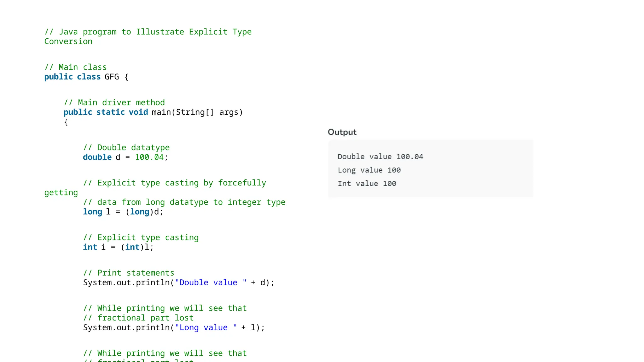Click 'Int value 100' output line
Image resolution: width=644 pixels, height=362 pixels.
tap(367, 184)
